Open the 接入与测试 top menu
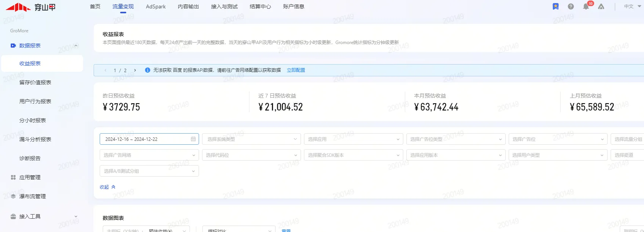The image size is (644, 232). pyautogui.click(x=224, y=6)
